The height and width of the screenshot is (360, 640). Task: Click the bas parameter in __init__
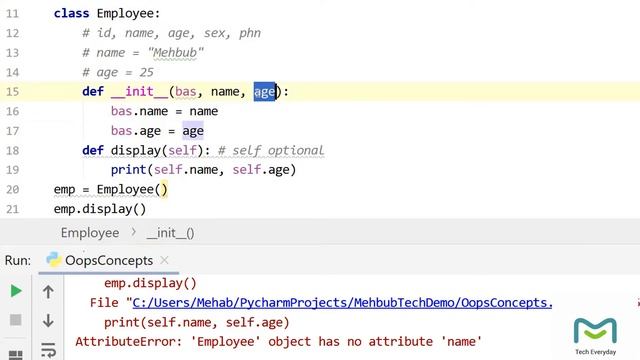(186, 92)
